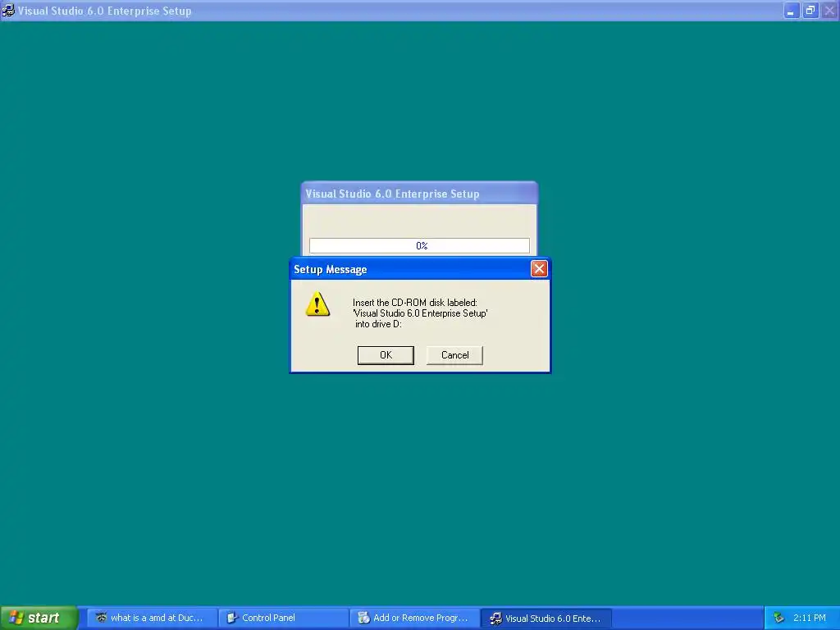Click the browser icon on 'what is a amd' taskbar button
Viewport: 840px width, 630px height.
(x=101, y=618)
